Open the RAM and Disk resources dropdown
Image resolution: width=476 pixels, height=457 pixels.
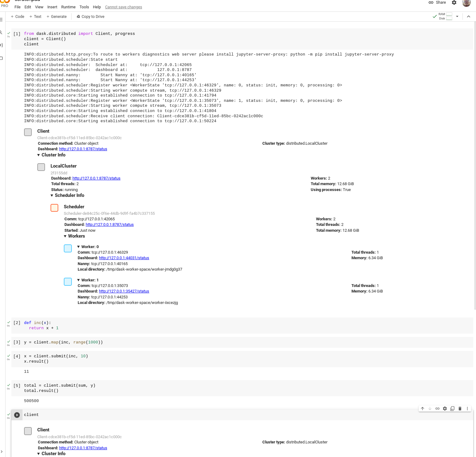pyautogui.click(x=457, y=16)
